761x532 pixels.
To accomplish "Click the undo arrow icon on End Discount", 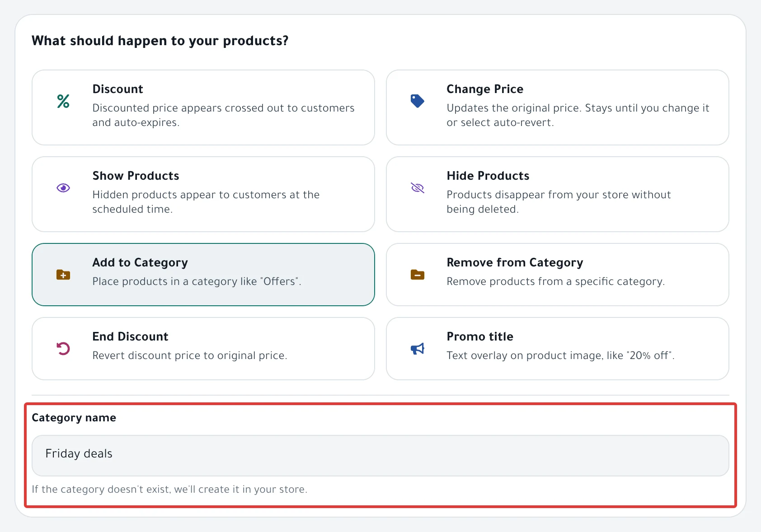I will point(63,349).
